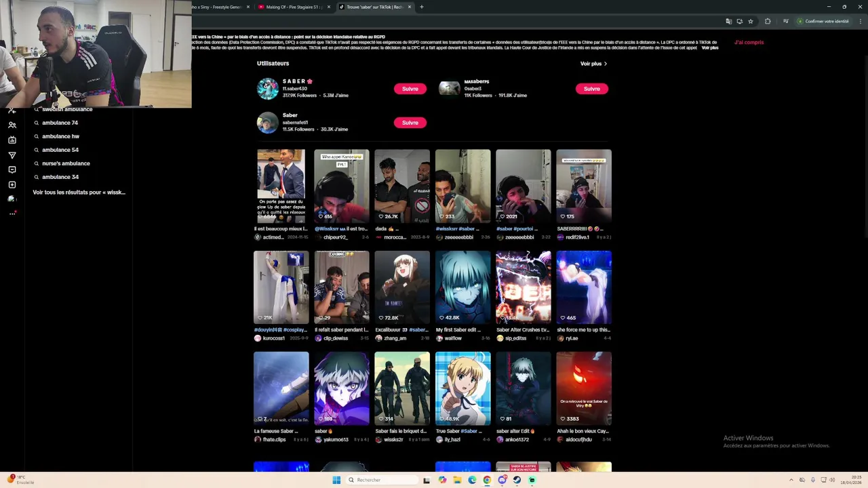Click 'Confirmer votre identité' profile button
The height and width of the screenshot is (488, 868).
(x=823, y=21)
